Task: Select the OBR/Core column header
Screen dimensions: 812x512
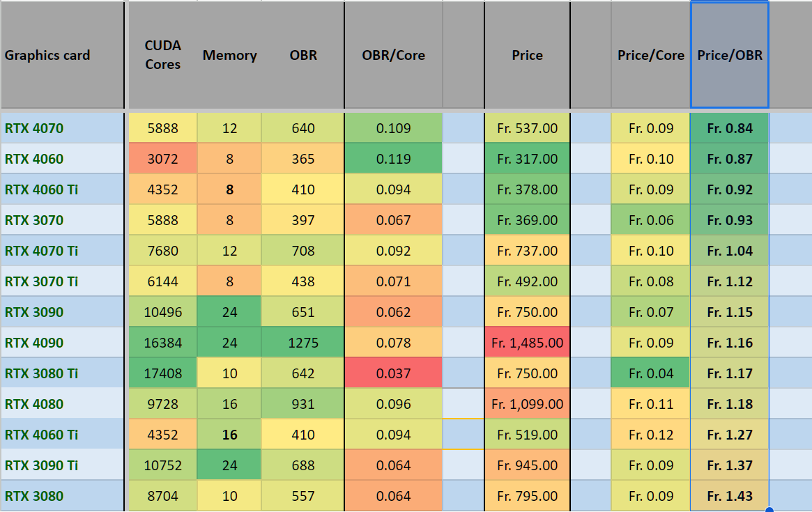Action: point(394,56)
